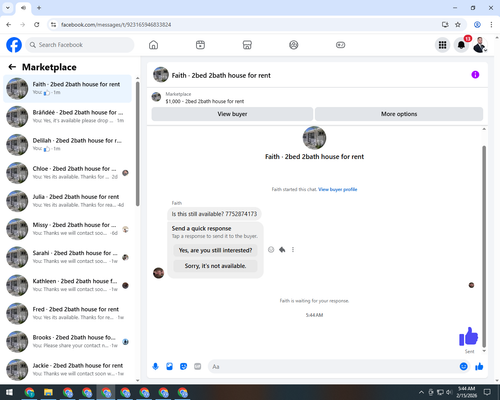The width and height of the screenshot is (500, 400).
Task: Open Brooks conversation
Action: coord(67,342)
